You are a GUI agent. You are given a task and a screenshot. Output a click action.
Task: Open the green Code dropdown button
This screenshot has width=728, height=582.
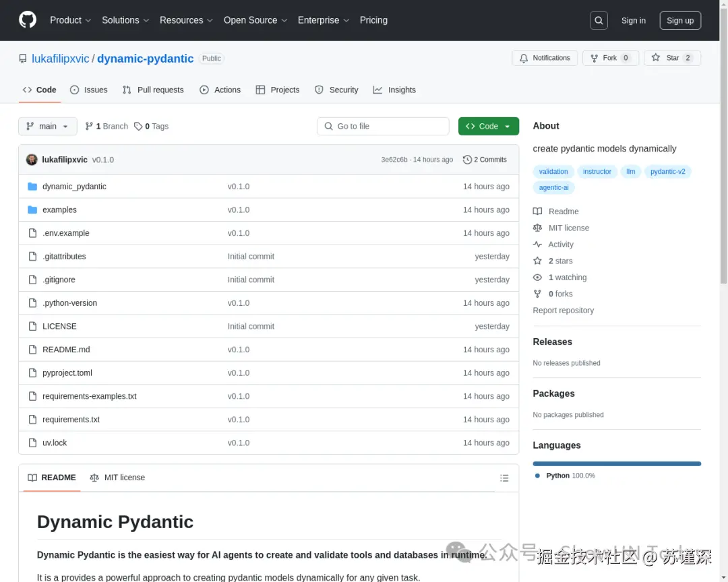(489, 126)
